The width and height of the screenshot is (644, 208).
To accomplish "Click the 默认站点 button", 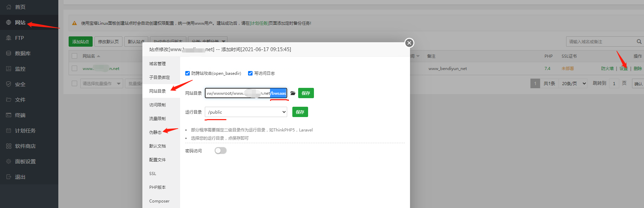I will pos(136,42).
